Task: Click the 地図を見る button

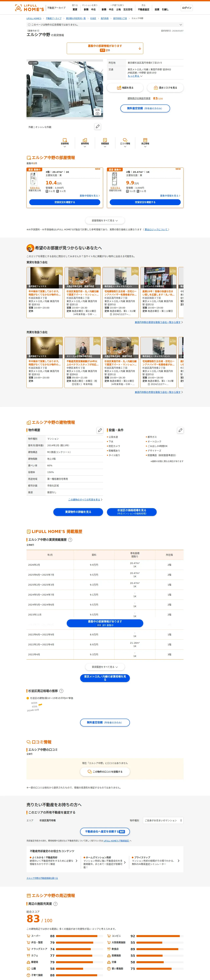Action: coord(125,88)
